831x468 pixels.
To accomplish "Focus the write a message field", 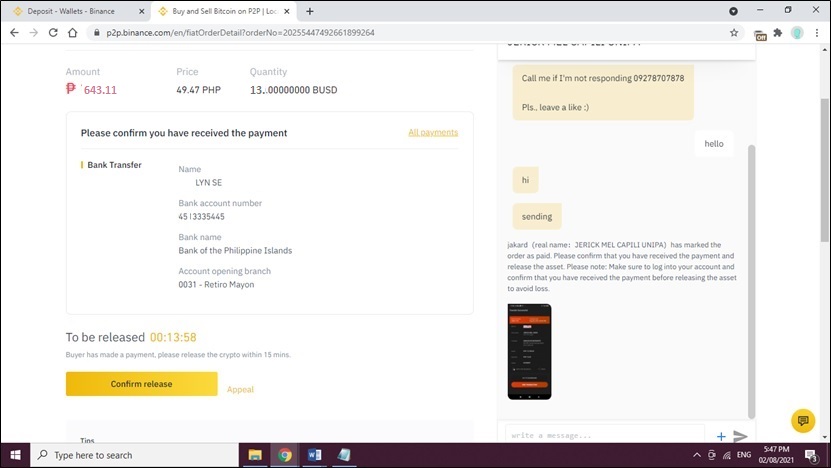I will pyautogui.click(x=605, y=435).
